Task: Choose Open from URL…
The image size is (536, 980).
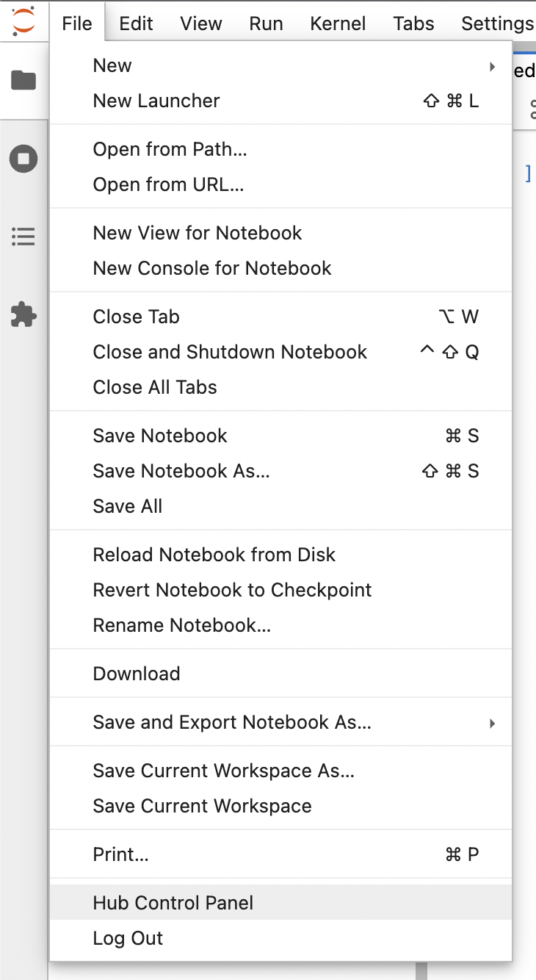Action: pyautogui.click(x=280, y=184)
